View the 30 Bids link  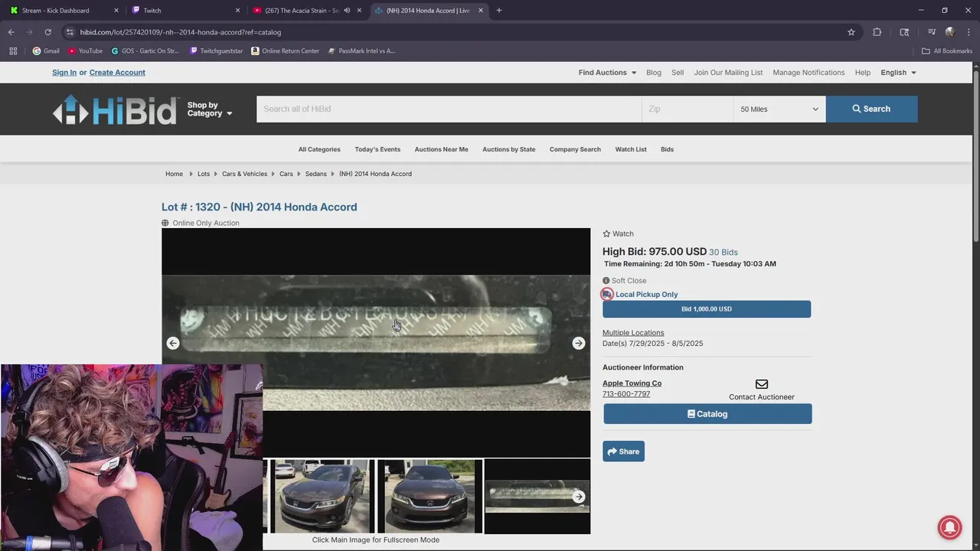point(724,253)
